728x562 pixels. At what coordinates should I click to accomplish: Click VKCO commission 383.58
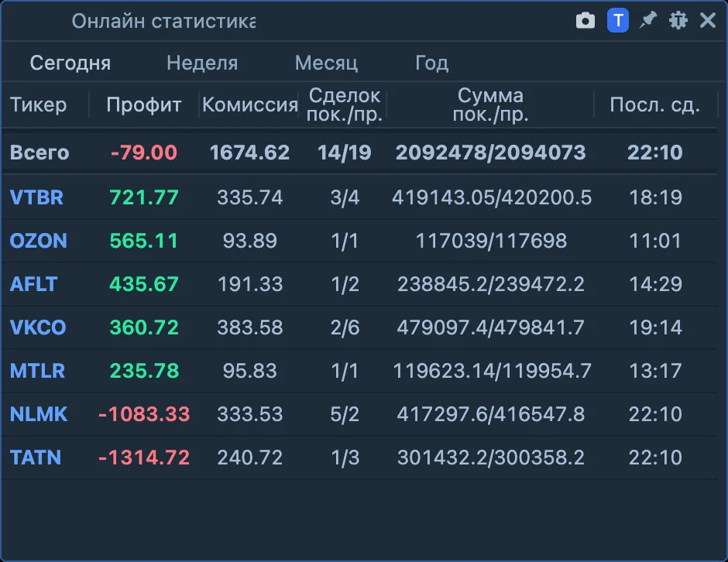coord(250,327)
